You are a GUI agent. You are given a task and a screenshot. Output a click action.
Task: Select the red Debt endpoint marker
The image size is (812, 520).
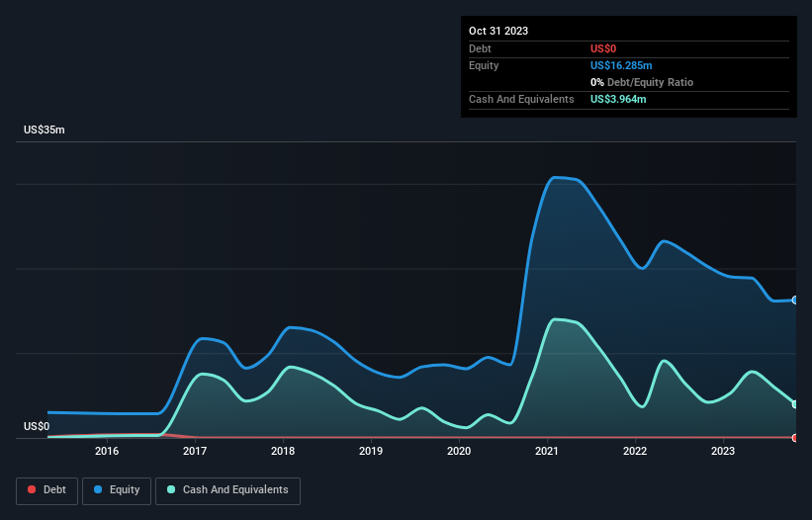click(x=795, y=438)
